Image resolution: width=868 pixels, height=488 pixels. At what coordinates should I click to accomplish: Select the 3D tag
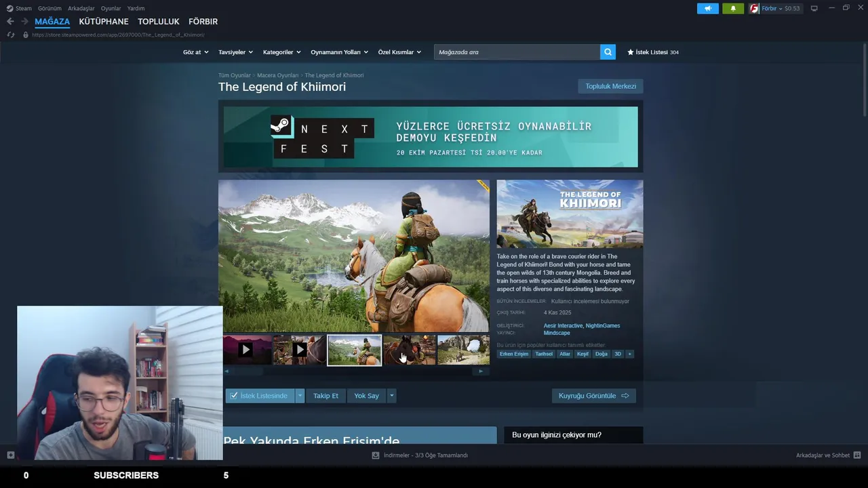(618, 354)
